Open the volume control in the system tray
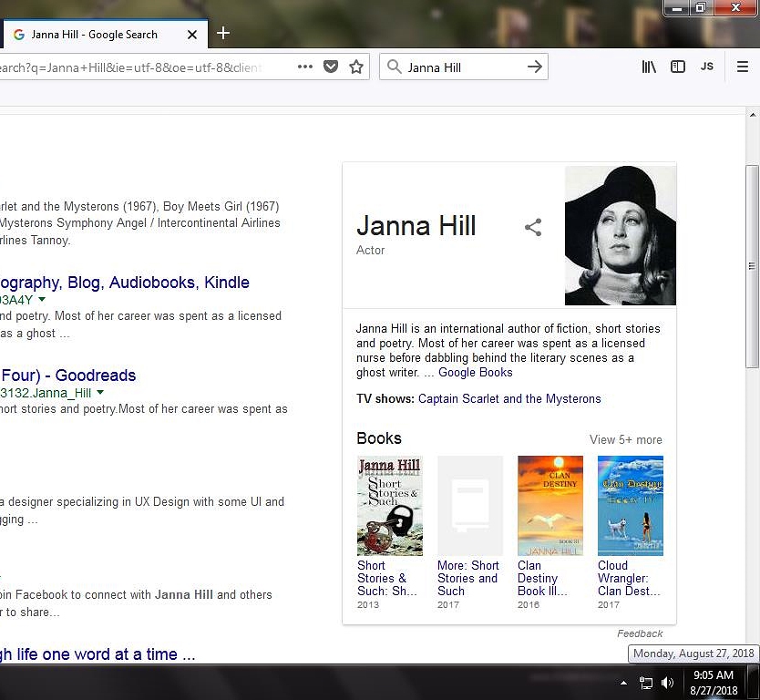This screenshot has width=760, height=700. point(668,682)
